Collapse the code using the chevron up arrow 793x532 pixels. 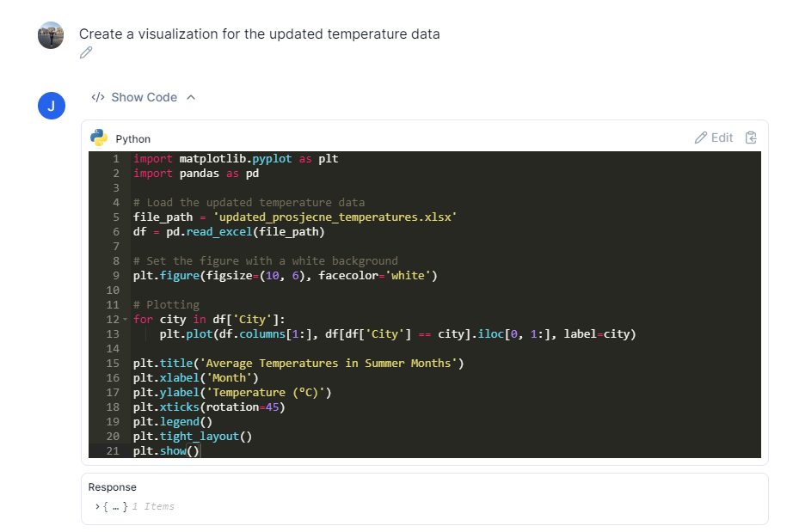pyautogui.click(x=191, y=97)
